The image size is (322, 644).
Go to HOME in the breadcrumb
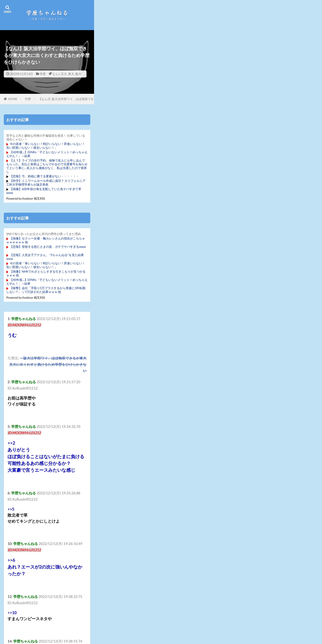[x=13, y=99]
